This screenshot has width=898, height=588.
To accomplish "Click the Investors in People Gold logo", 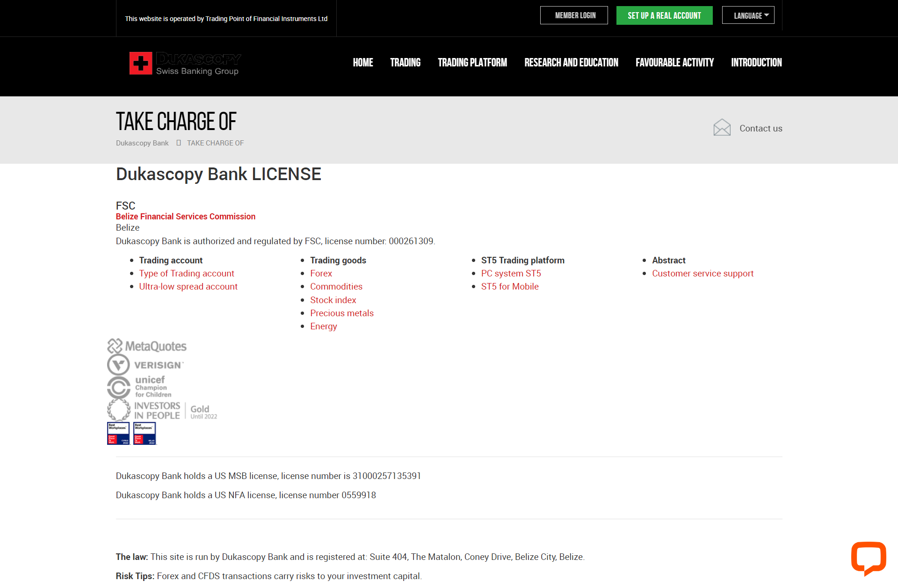I will pos(162,410).
